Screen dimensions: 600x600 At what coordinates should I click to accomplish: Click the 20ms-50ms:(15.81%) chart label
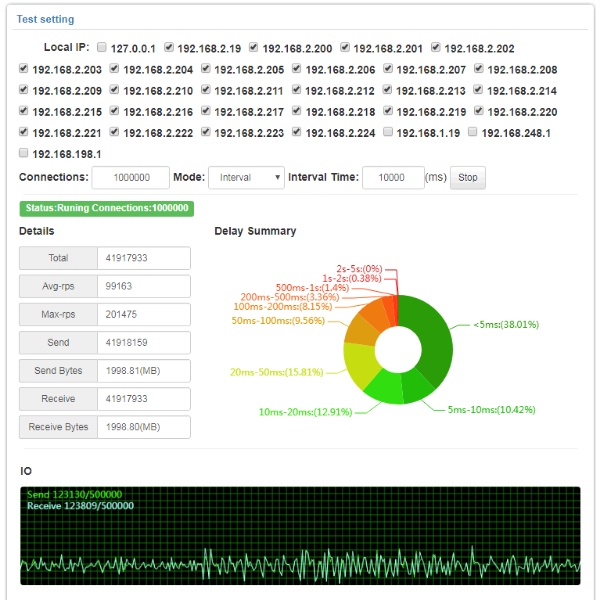[277, 372]
